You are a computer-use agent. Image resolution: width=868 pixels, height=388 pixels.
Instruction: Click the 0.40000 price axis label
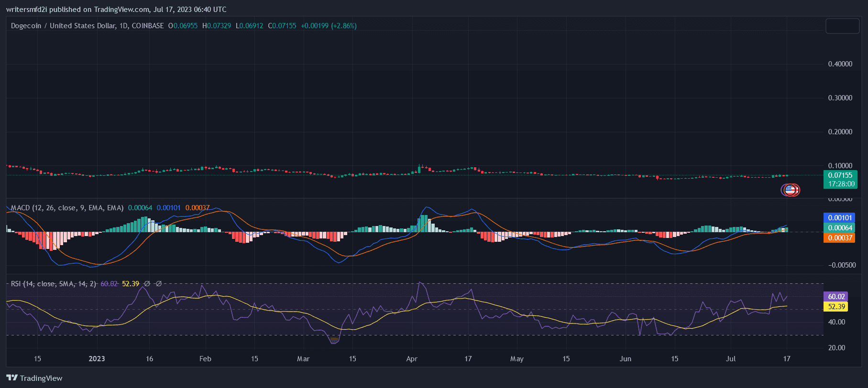840,64
